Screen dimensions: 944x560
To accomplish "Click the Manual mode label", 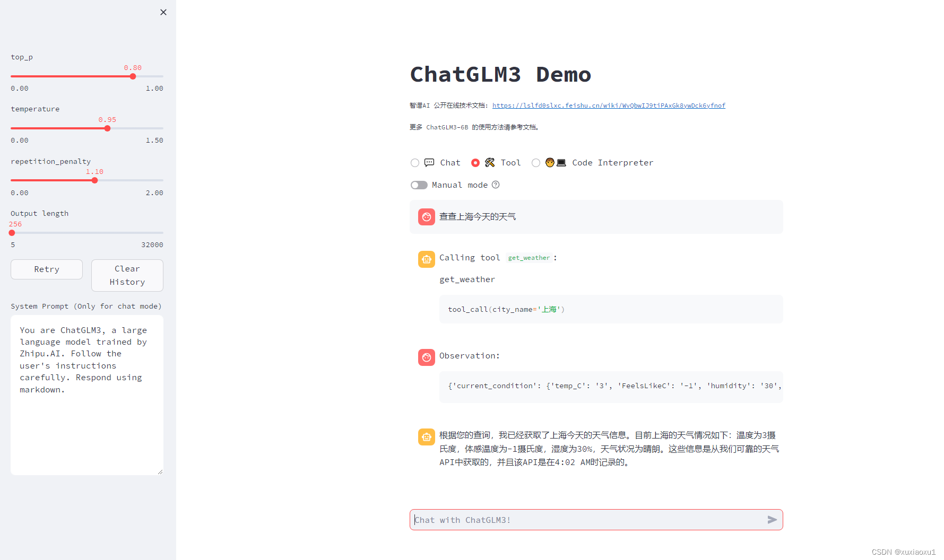I will pos(460,185).
